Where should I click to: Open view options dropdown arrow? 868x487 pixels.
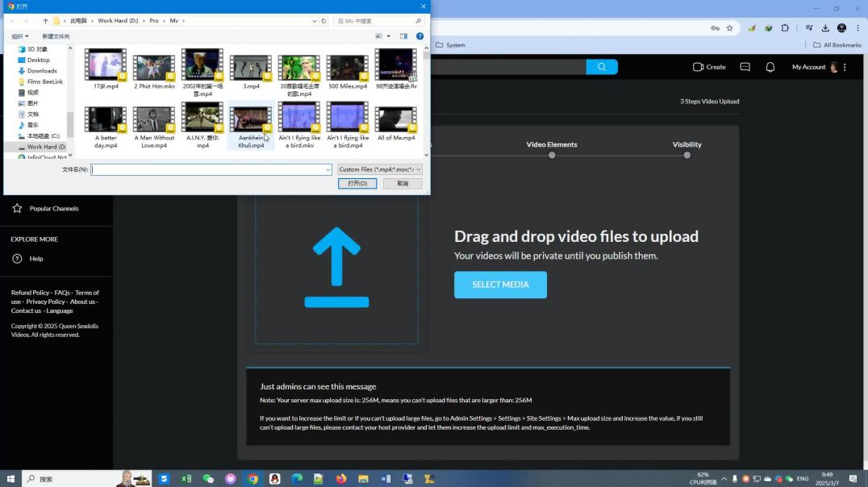tap(389, 36)
